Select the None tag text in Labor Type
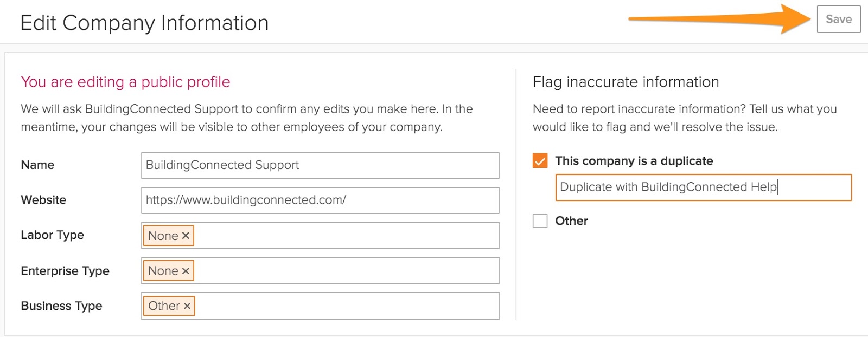 click(x=163, y=236)
